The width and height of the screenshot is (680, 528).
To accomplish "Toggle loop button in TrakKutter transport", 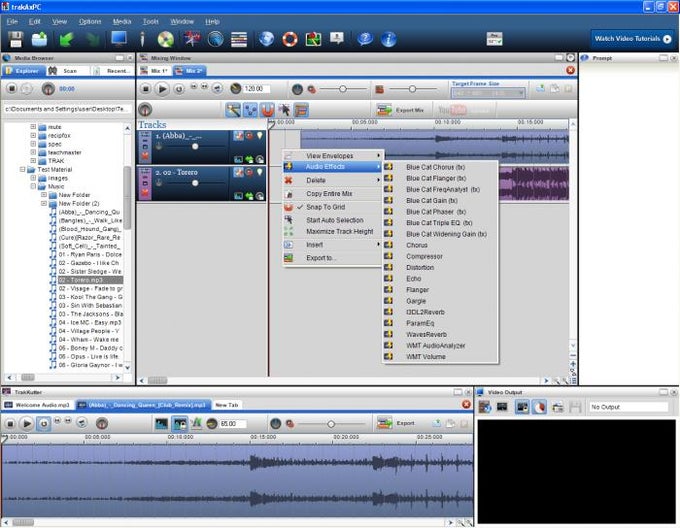I will pos(44,424).
